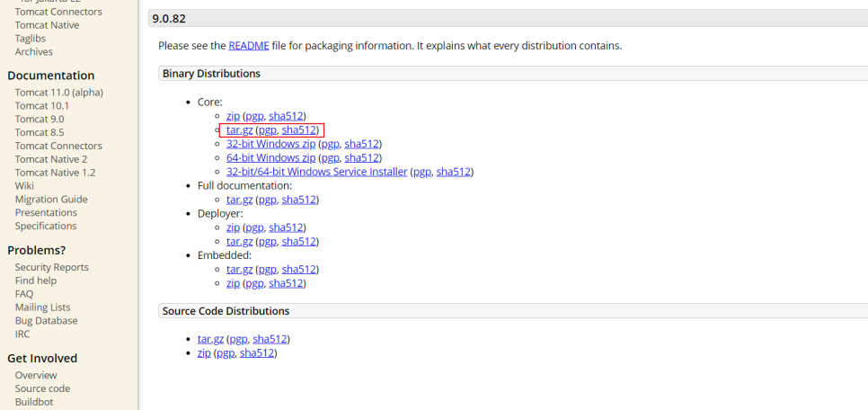Viewport: 868px width, 410px height.
Task: Open pgp for Full documentation tar.gz
Action: coord(268,200)
